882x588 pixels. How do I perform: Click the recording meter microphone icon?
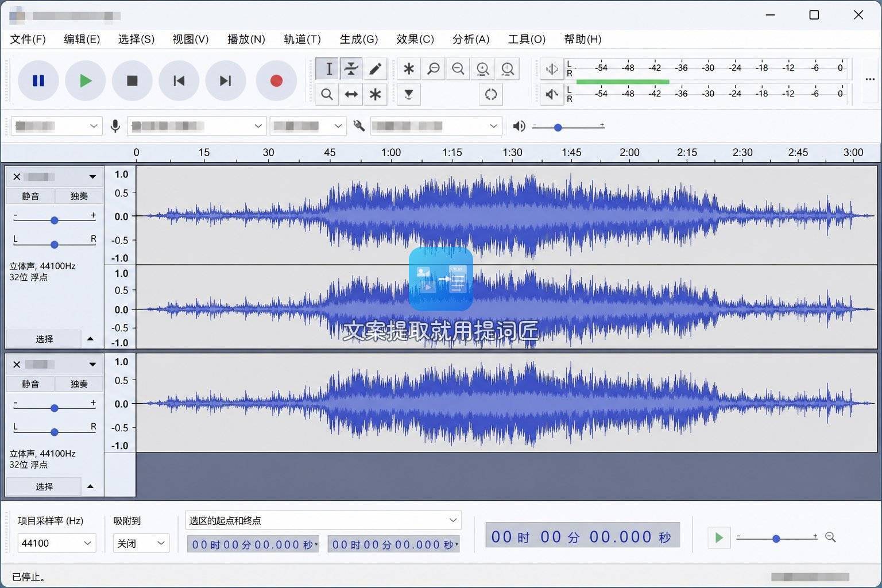point(552,69)
